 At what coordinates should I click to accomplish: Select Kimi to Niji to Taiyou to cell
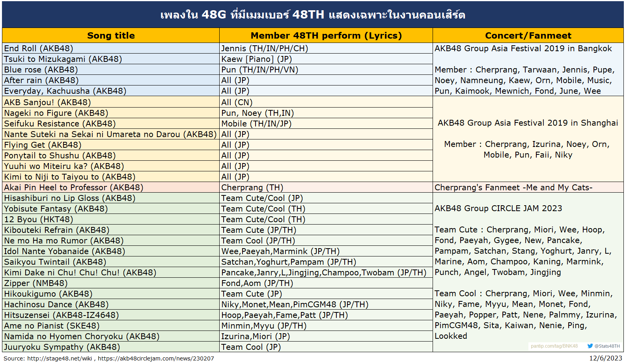pyautogui.click(x=111, y=177)
